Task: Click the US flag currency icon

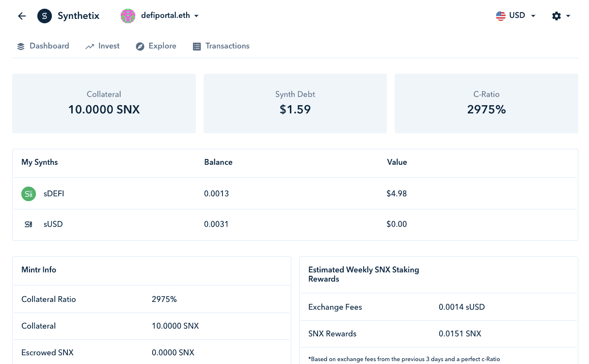Action: pos(501,16)
